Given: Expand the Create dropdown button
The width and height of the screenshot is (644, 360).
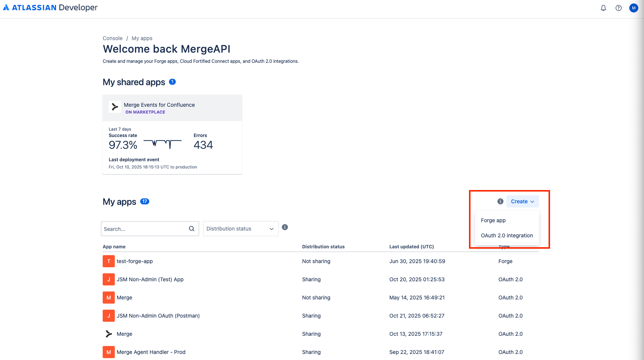Looking at the screenshot, I should [522, 201].
